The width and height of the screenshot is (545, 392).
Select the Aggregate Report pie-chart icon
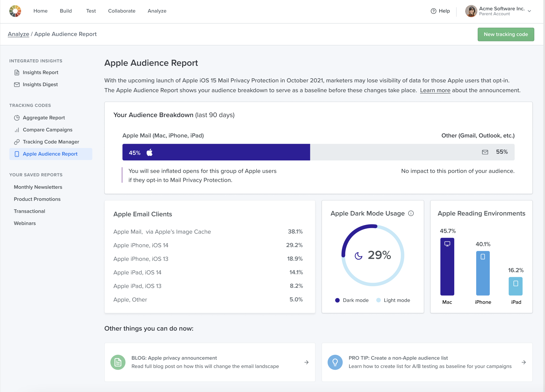tap(17, 118)
